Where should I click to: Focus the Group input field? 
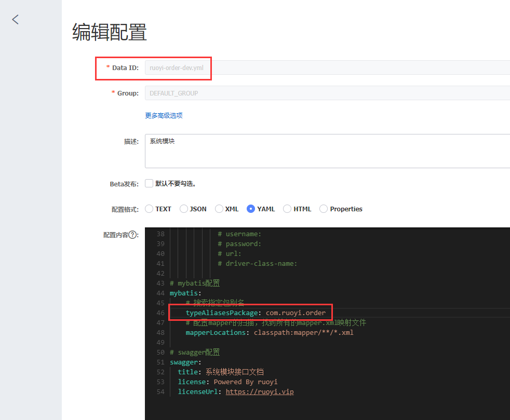(x=327, y=93)
